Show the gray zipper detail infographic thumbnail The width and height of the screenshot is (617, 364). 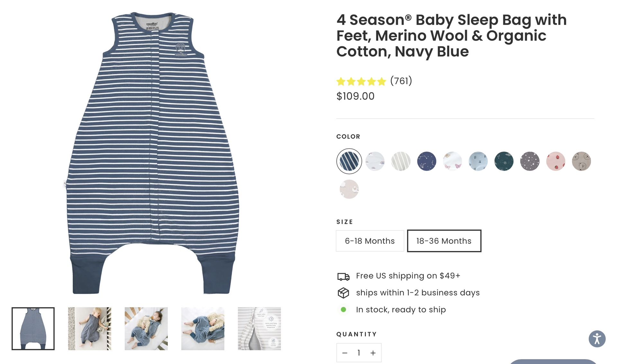pos(259,329)
